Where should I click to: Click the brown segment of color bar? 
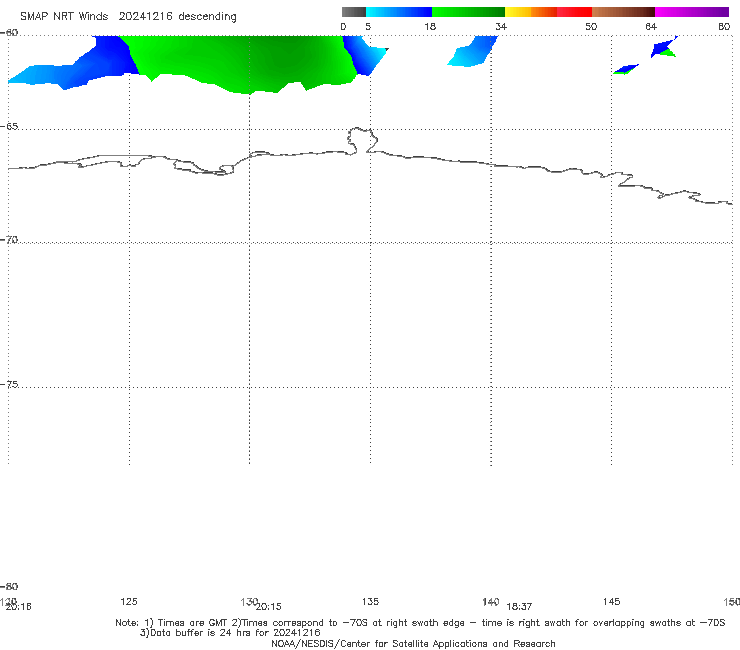coord(623,12)
